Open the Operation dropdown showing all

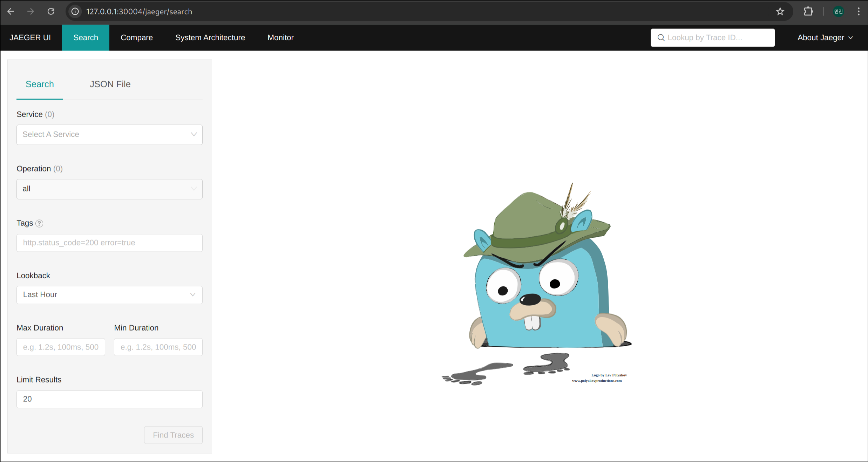tap(109, 189)
